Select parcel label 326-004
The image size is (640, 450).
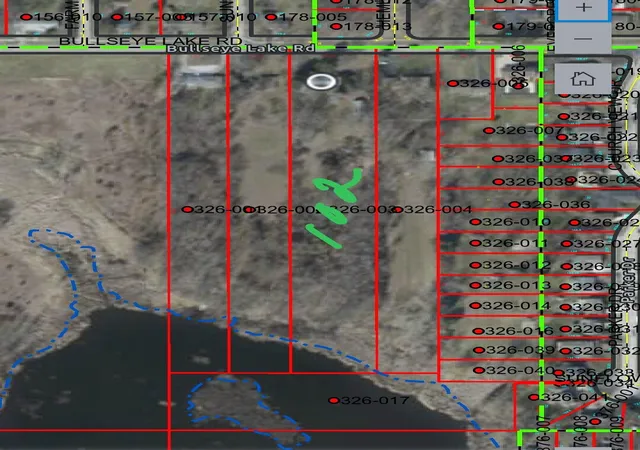(438, 209)
